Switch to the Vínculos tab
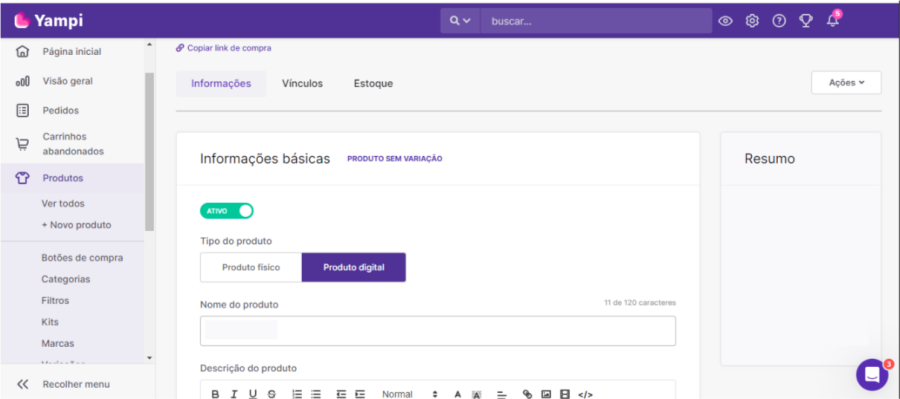 point(302,84)
